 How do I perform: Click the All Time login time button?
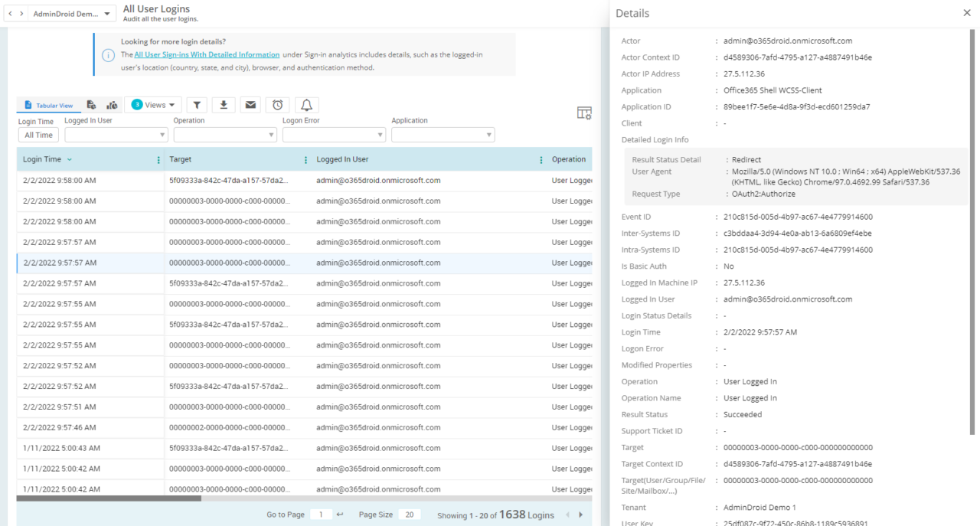[x=38, y=134]
